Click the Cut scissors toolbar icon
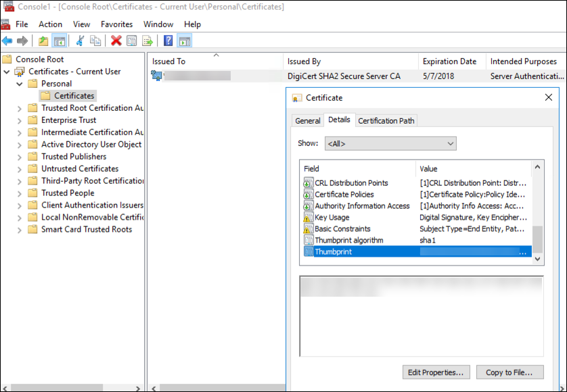The height and width of the screenshot is (392, 567). coord(80,41)
